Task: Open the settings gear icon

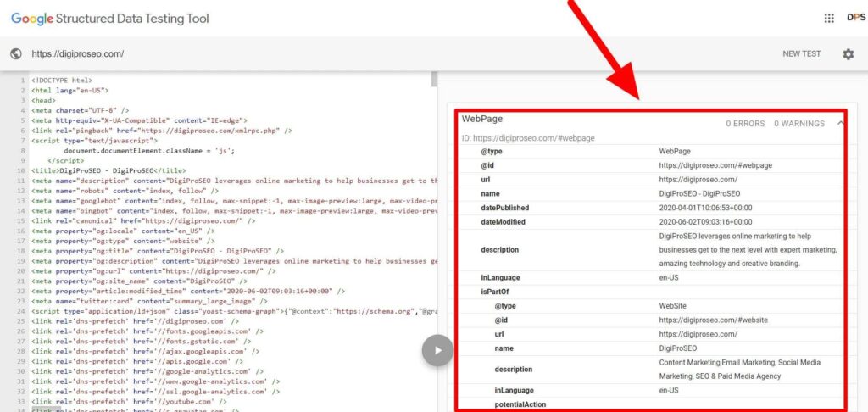Action: [x=848, y=54]
